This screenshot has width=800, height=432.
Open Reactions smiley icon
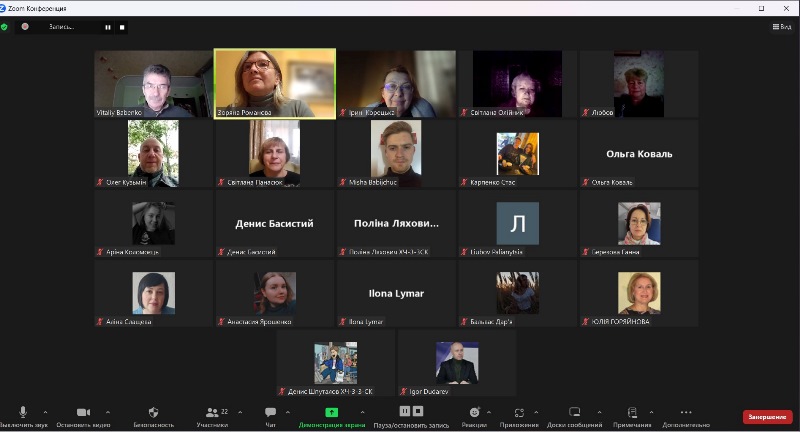pyautogui.click(x=474, y=412)
